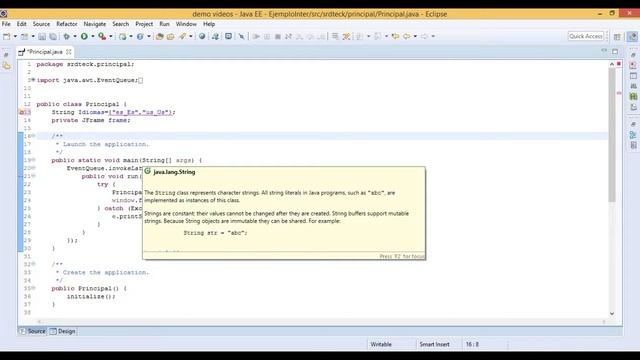Expand the folded import block on line 3
The image size is (640, 360).
(33, 80)
